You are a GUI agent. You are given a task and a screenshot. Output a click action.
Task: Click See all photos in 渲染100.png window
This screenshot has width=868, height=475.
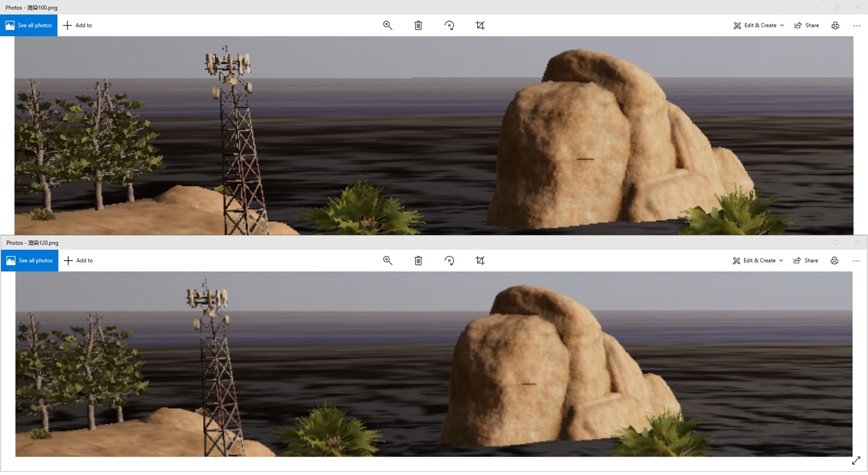(x=29, y=25)
